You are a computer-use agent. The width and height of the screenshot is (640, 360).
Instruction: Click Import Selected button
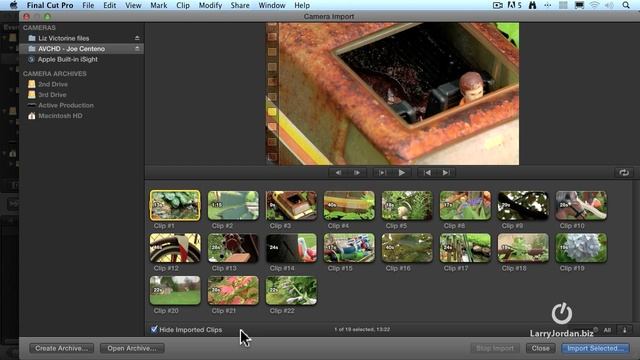[x=596, y=348]
